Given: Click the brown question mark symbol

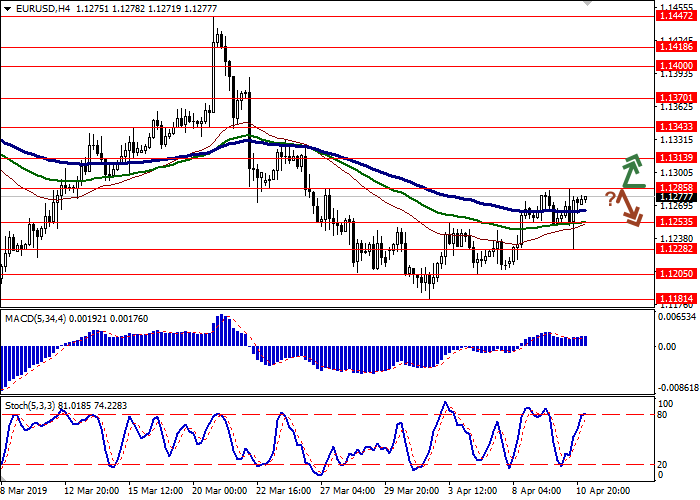Looking at the screenshot, I should [610, 198].
